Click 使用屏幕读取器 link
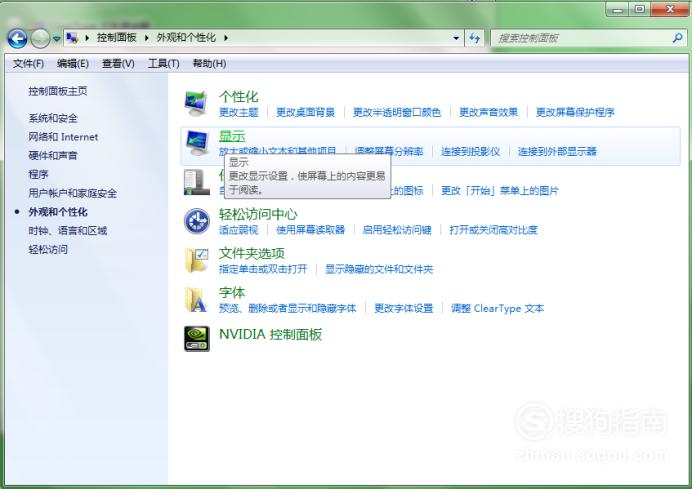 pyautogui.click(x=311, y=230)
